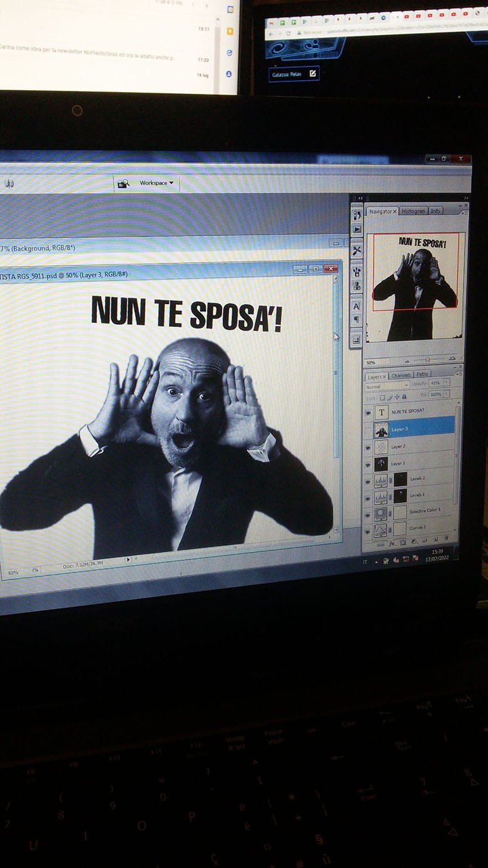Open the Paragraph panel icon in dock

[356, 320]
